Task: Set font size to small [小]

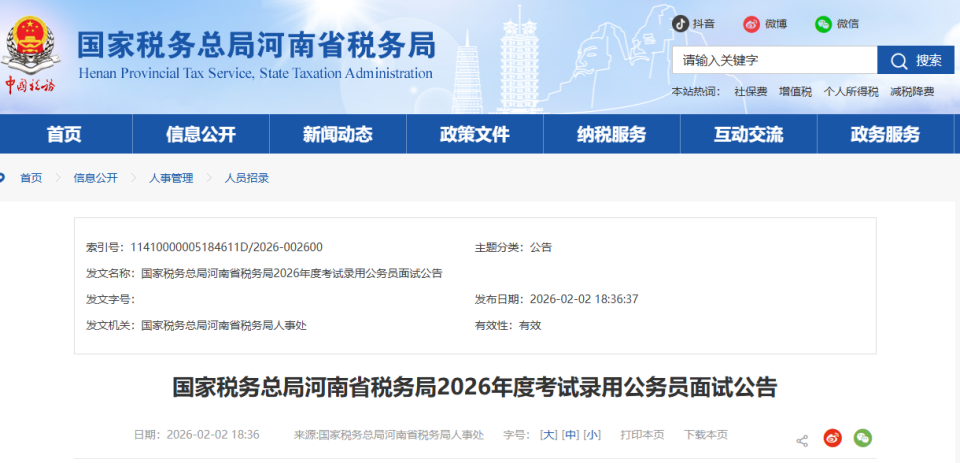Action: (x=592, y=435)
